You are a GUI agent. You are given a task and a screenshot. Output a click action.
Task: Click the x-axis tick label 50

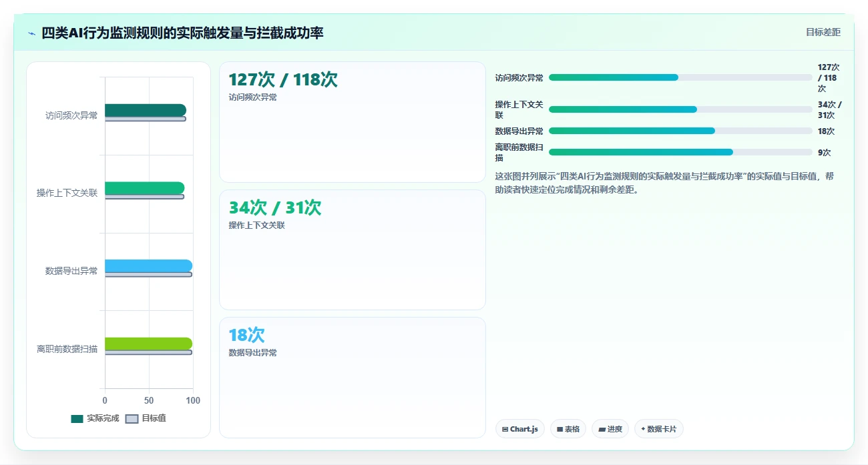tap(149, 400)
